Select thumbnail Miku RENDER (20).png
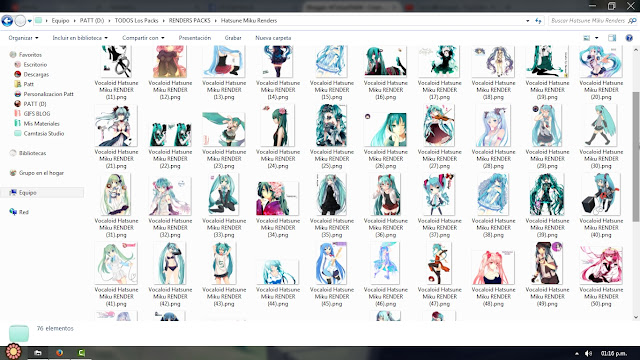This screenshot has height=360, width=640. [x=601, y=61]
